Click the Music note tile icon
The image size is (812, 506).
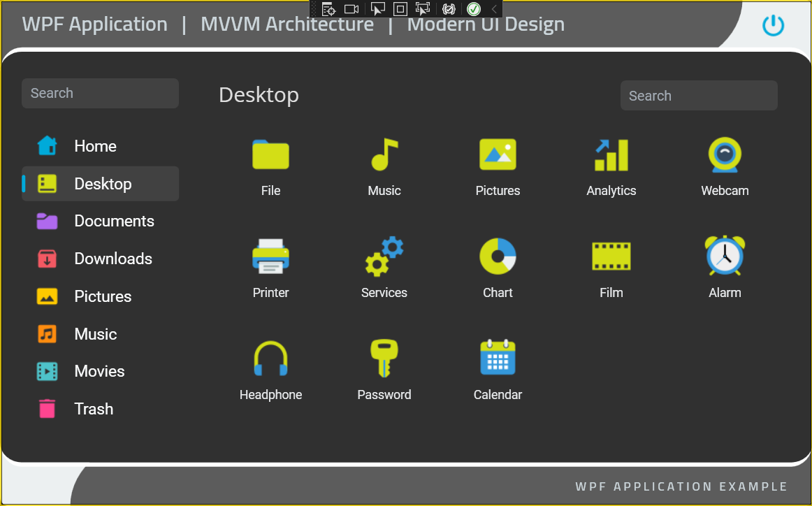(384, 154)
